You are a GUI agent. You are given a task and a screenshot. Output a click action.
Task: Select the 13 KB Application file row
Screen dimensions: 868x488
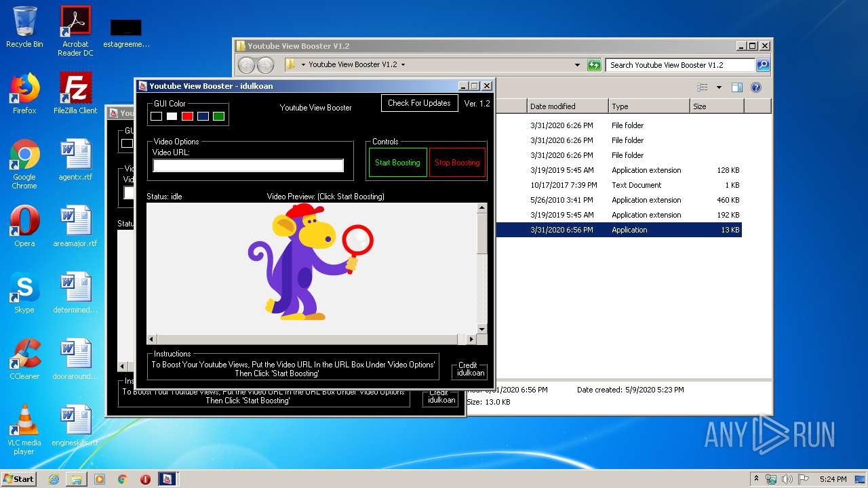(x=618, y=230)
